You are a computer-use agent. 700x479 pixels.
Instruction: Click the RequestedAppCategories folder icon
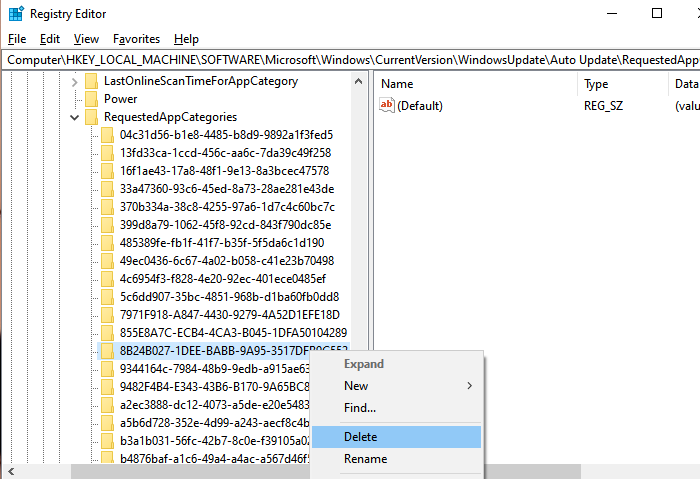[92, 117]
